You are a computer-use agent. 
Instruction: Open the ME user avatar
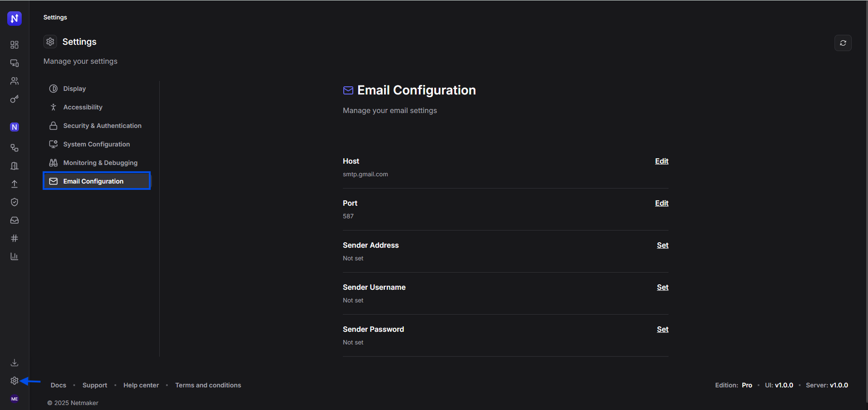click(14, 399)
